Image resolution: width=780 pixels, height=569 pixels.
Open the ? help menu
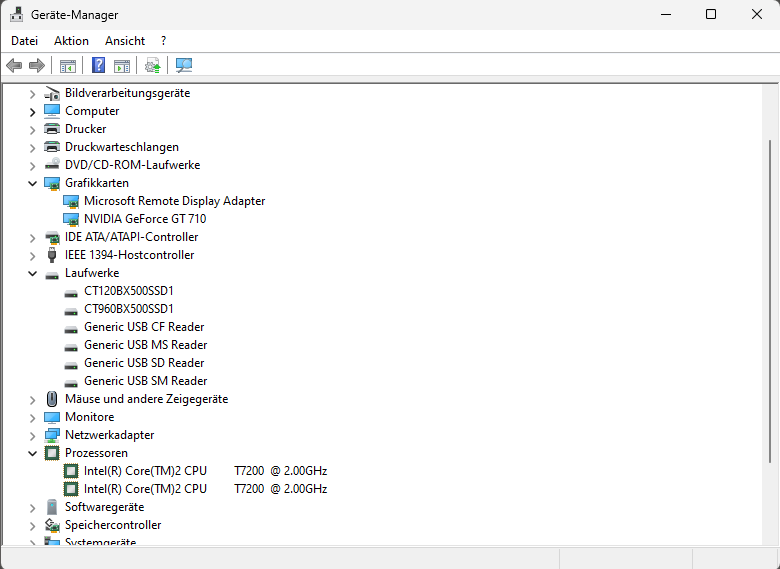click(x=164, y=41)
